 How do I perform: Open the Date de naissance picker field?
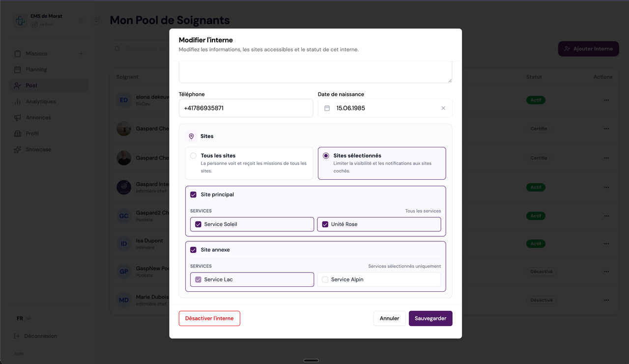[x=385, y=108]
